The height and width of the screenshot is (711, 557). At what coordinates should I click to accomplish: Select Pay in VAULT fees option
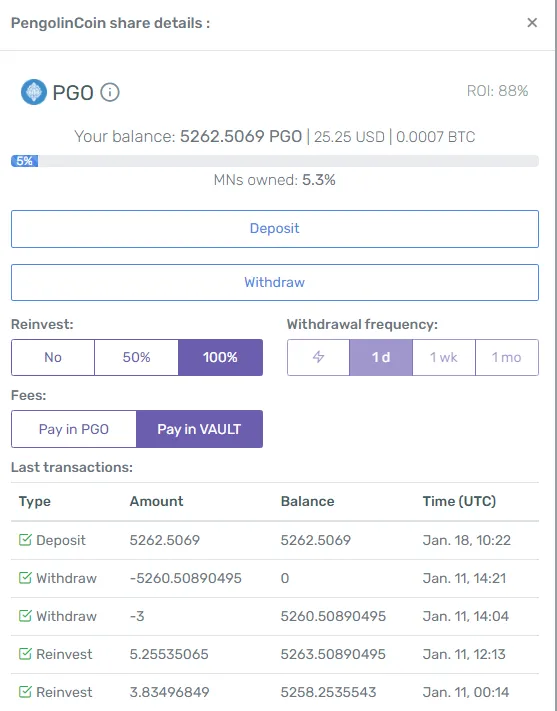pos(199,429)
